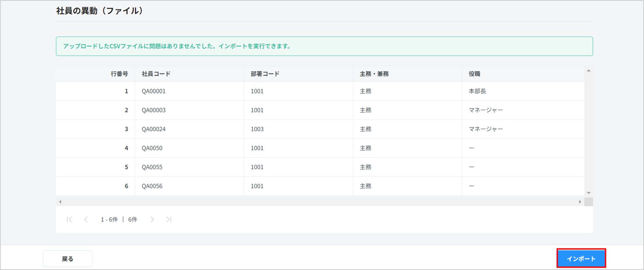
Task: Select the 部署コード column header
Action: [x=265, y=74]
